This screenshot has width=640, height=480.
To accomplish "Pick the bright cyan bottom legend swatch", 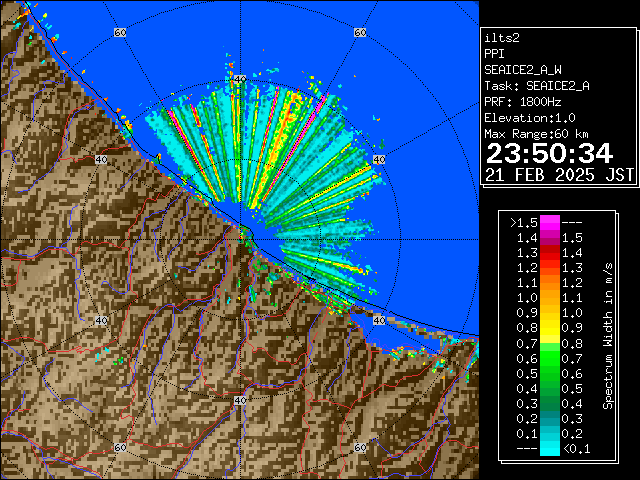I will pos(550,448).
